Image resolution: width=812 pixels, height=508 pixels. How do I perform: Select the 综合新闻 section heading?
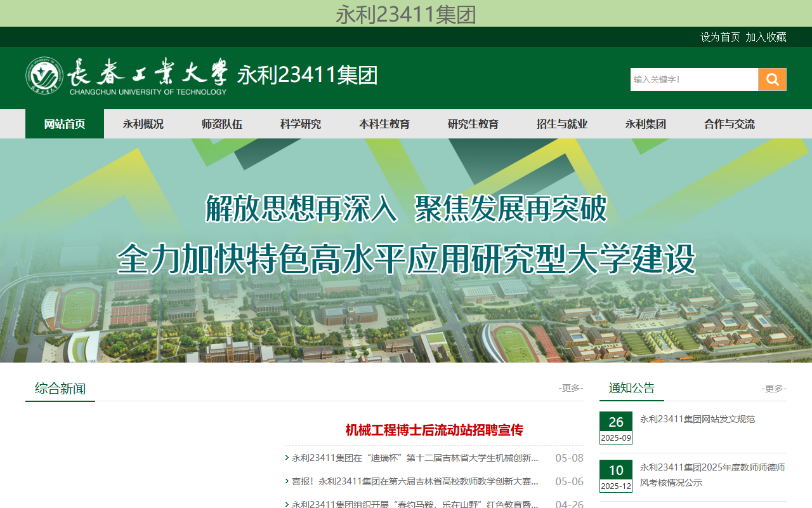(60, 389)
